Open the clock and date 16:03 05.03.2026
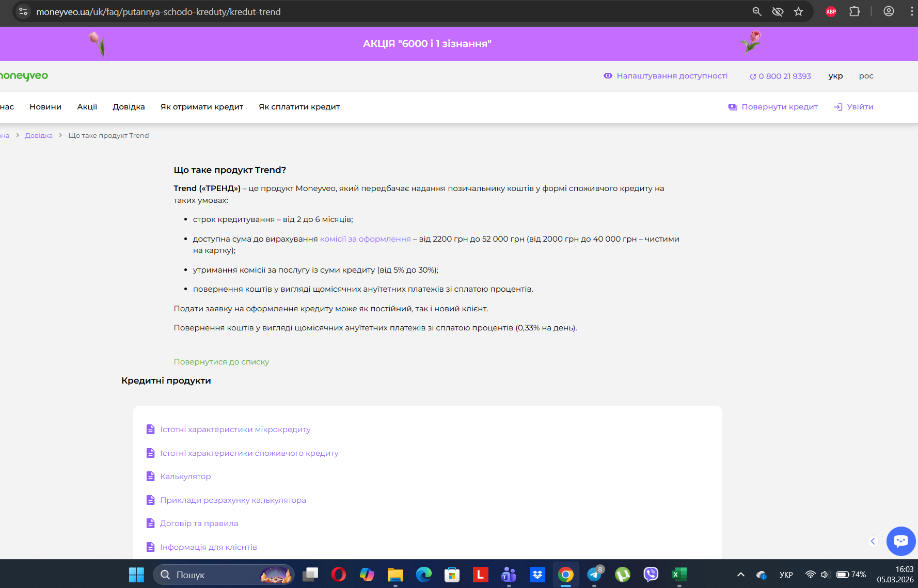Screen dimensions: 918x588 pyautogui.click(x=895, y=575)
